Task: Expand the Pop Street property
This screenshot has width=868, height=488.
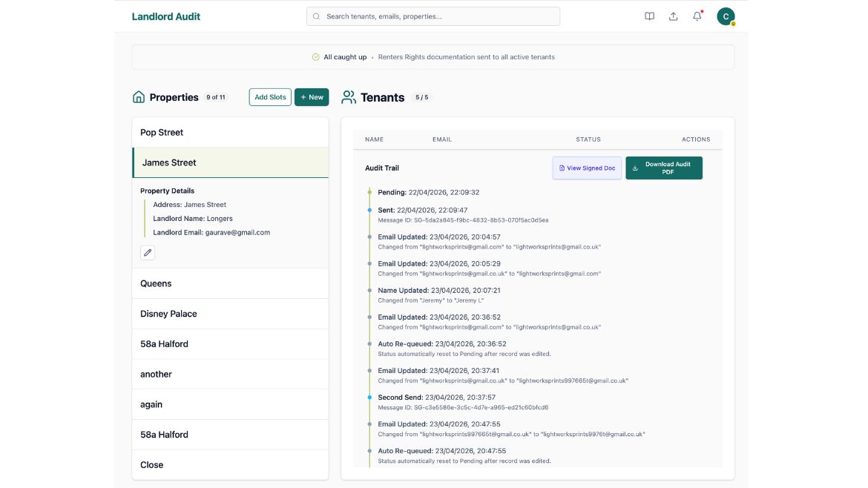Action: tap(230, 132)
